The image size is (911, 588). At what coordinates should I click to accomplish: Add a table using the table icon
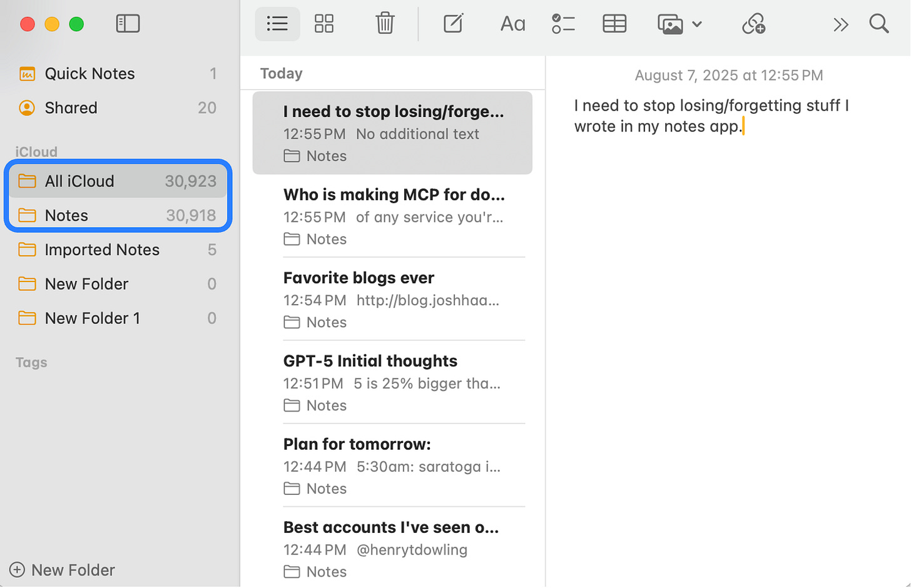[x=614, y=24]
